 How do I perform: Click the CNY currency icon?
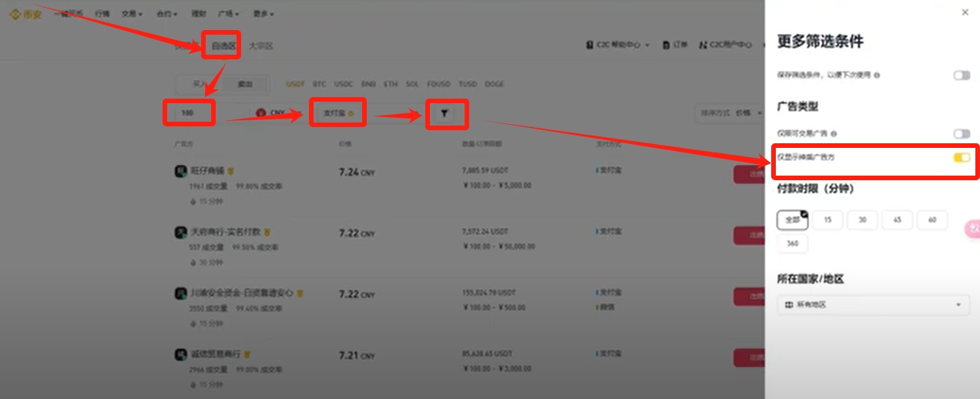pos(261,113)
